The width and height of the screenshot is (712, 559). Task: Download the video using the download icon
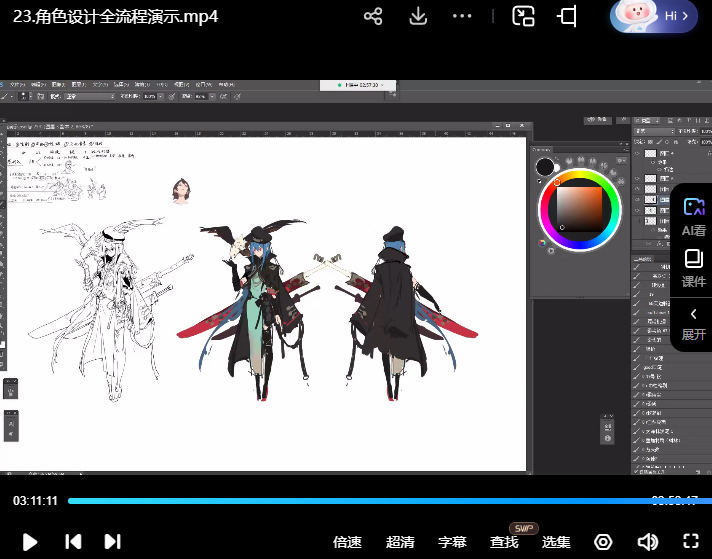click(419, 16)
